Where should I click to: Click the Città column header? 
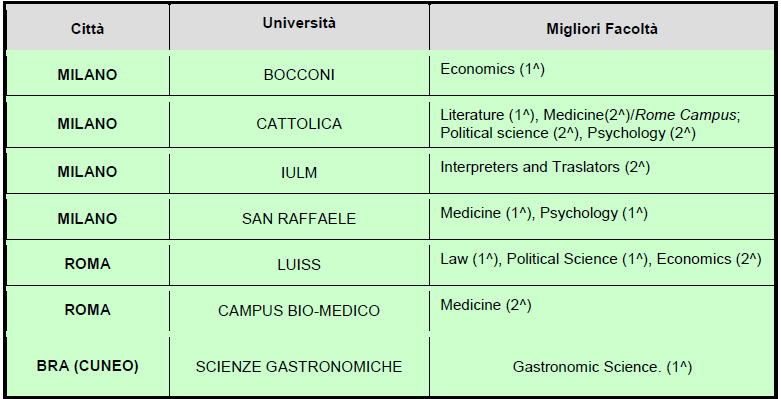pos(88,29)
